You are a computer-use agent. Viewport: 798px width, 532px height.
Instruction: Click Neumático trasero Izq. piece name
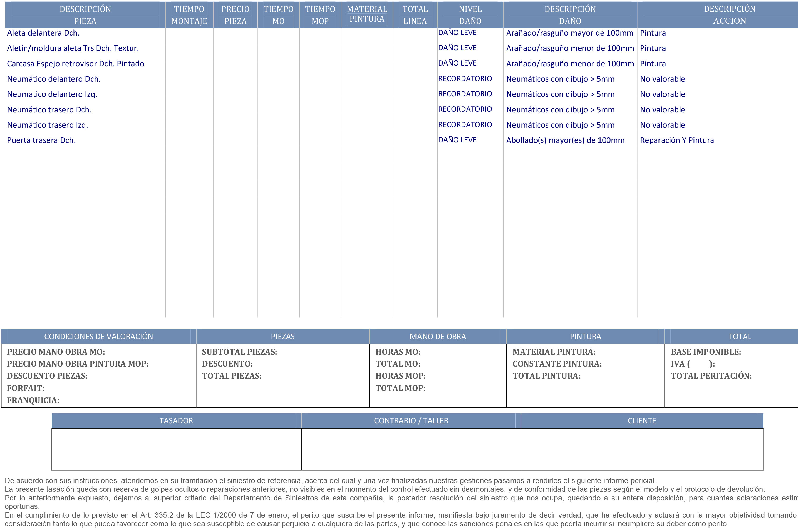coord(47,125)
